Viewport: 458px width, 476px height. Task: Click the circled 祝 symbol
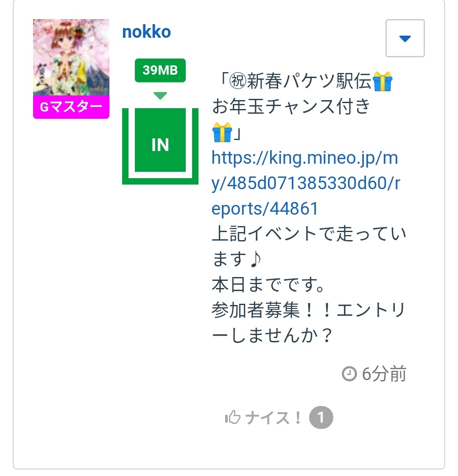(237, 82)
